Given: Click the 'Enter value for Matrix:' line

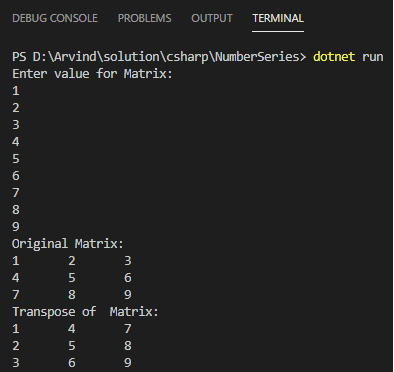Looking at the screenshot, I should [92, 74].
